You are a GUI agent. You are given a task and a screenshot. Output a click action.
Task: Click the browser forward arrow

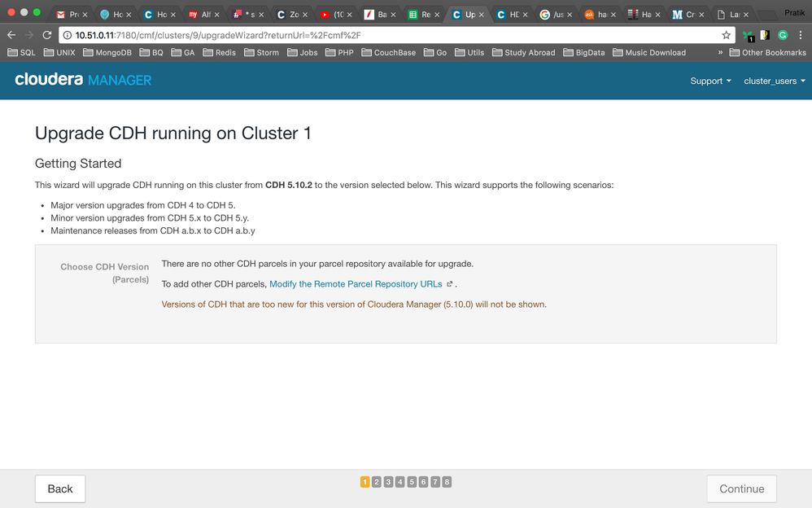click(x=29, y=35)
